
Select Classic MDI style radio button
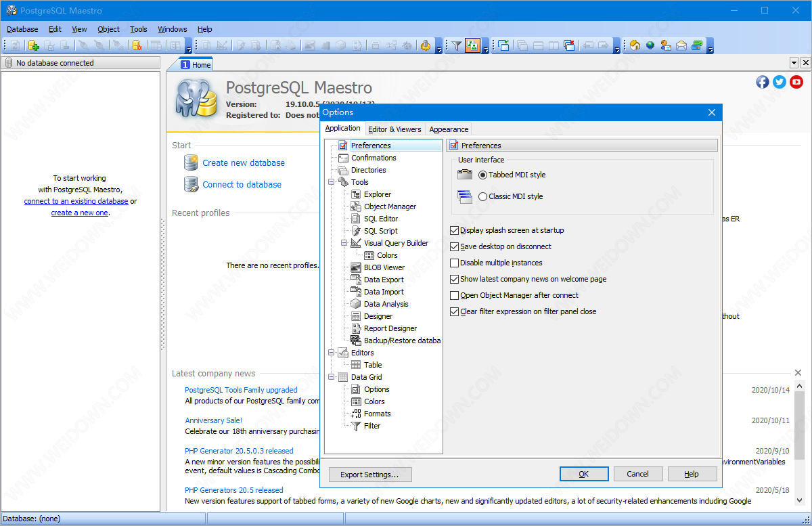point(482,196)
